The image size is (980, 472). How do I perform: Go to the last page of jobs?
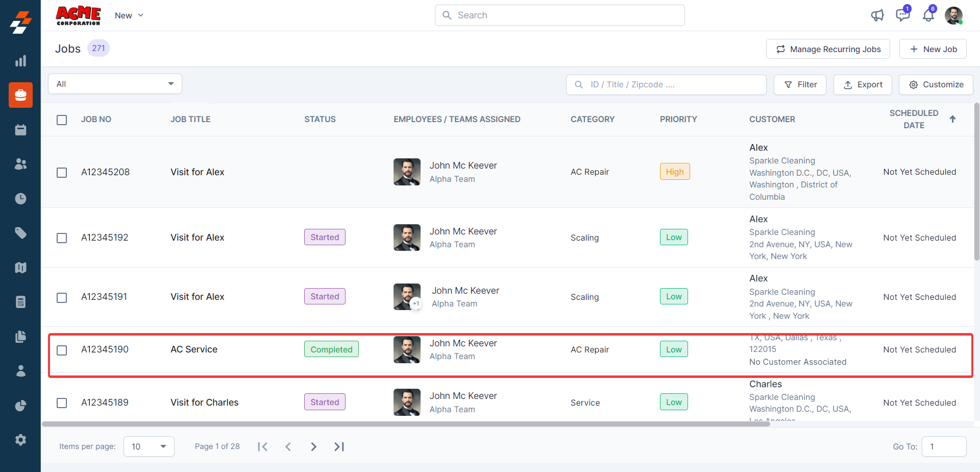(339, 446)
